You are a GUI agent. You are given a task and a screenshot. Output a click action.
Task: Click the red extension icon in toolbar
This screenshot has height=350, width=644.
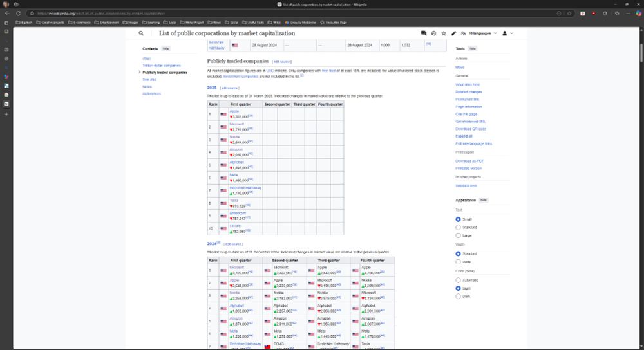[594, 13]
